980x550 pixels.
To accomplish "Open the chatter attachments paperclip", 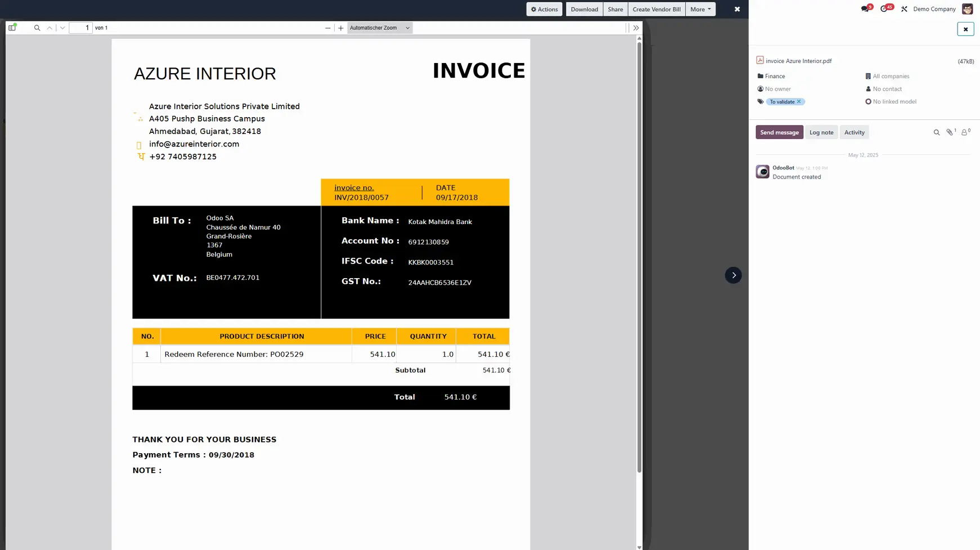I will click(951, 132).
